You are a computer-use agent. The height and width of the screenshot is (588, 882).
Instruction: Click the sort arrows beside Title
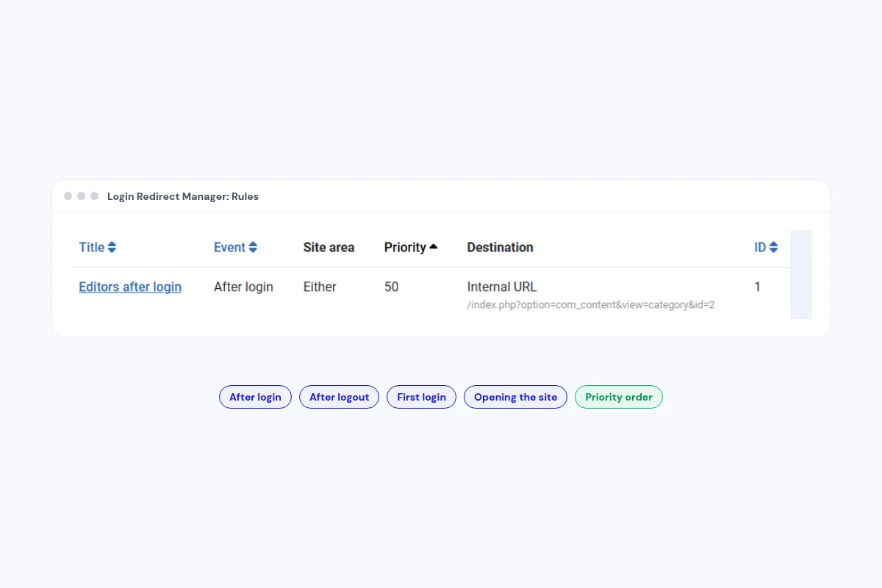(112, 248)
